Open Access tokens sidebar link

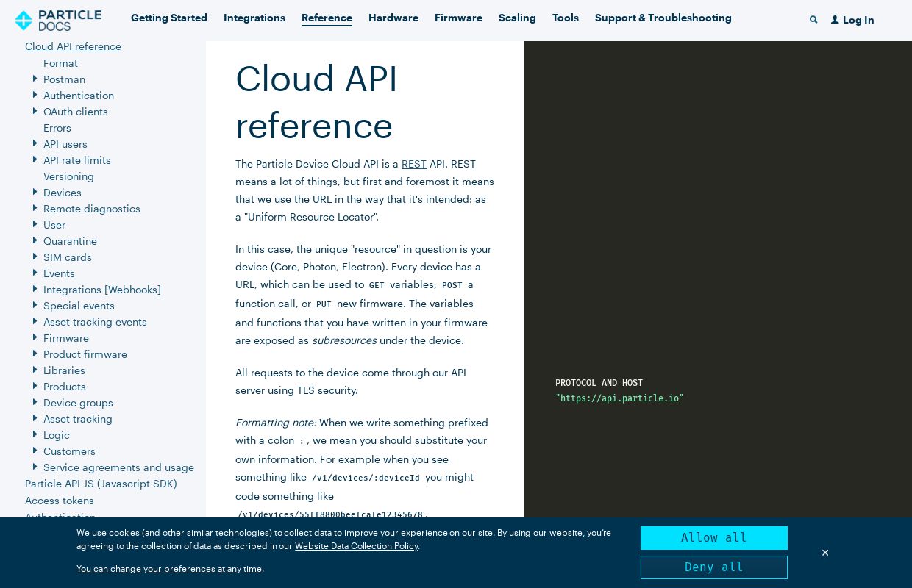point(60,501)
